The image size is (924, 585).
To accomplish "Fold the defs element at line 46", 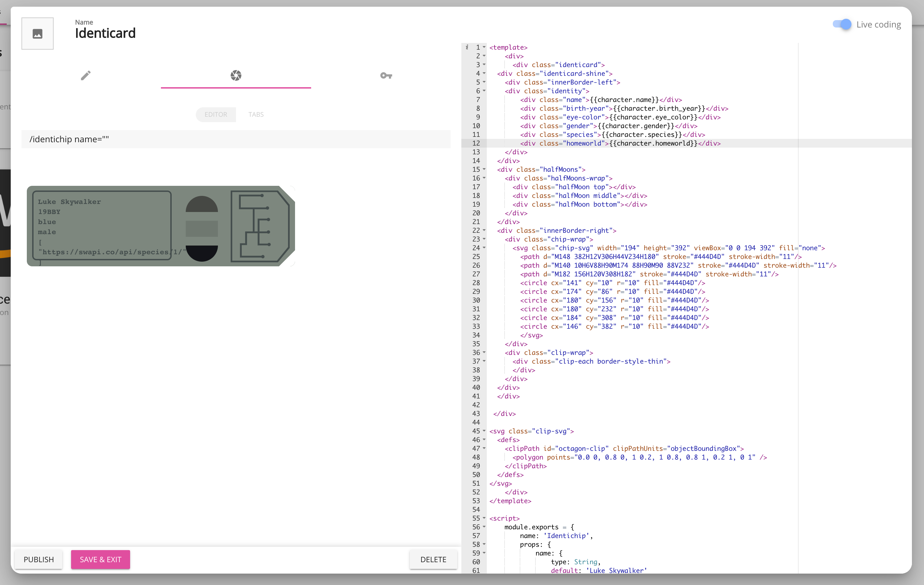I will tap(484, 439).
